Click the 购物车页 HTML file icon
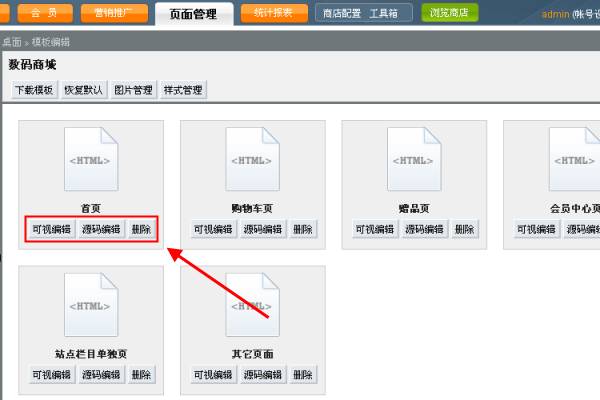The width and height of the screenshot is (600, 400). coord(252,159)
